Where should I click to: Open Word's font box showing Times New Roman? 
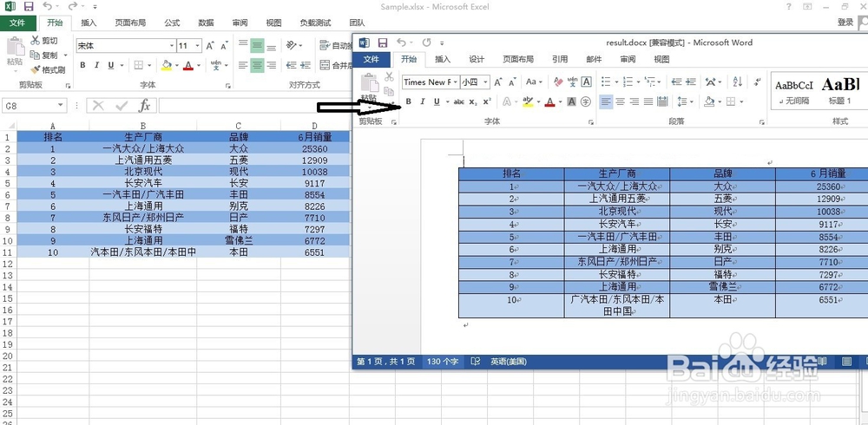click(431, 82)
